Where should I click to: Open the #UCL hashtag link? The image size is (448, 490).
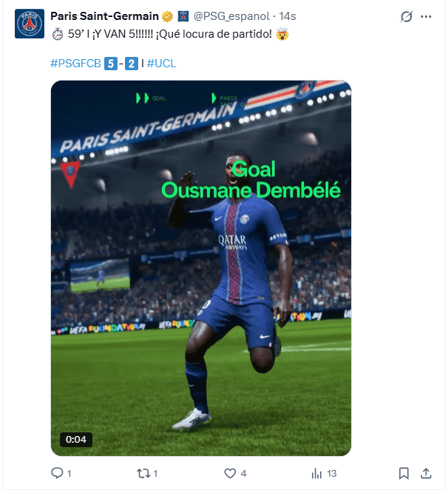coord(161,64)
